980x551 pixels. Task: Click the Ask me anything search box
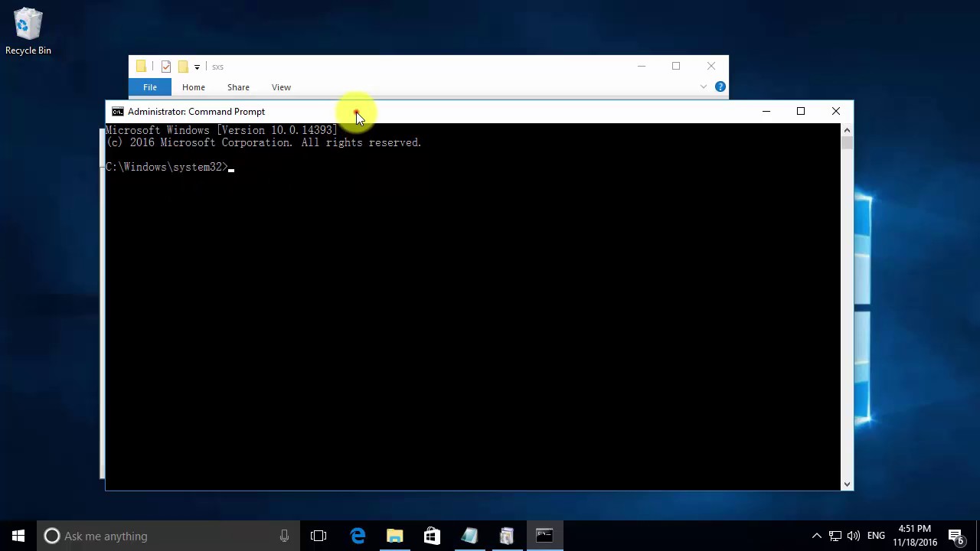168,536
